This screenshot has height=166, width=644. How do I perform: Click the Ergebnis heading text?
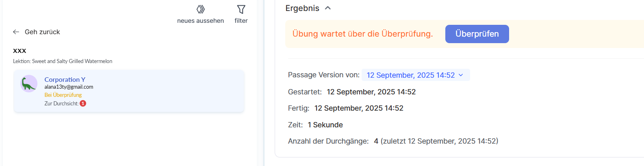click(x=302, y=8)
